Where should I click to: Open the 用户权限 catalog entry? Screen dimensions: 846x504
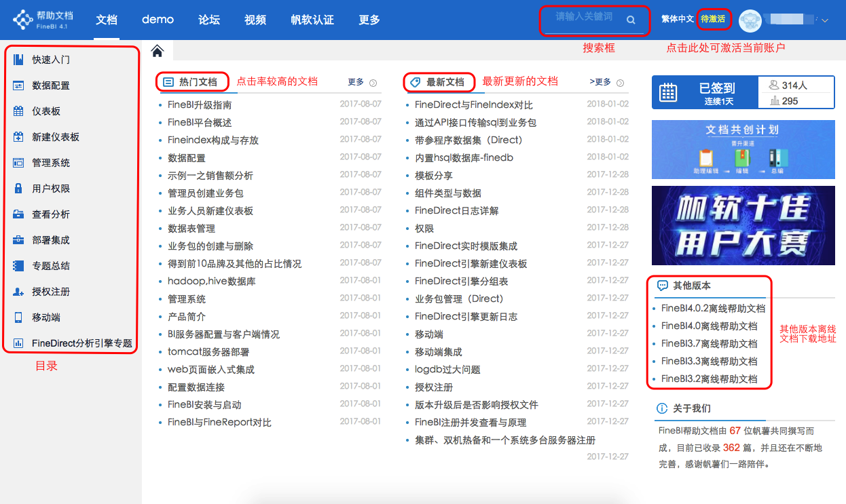point(51,189)
